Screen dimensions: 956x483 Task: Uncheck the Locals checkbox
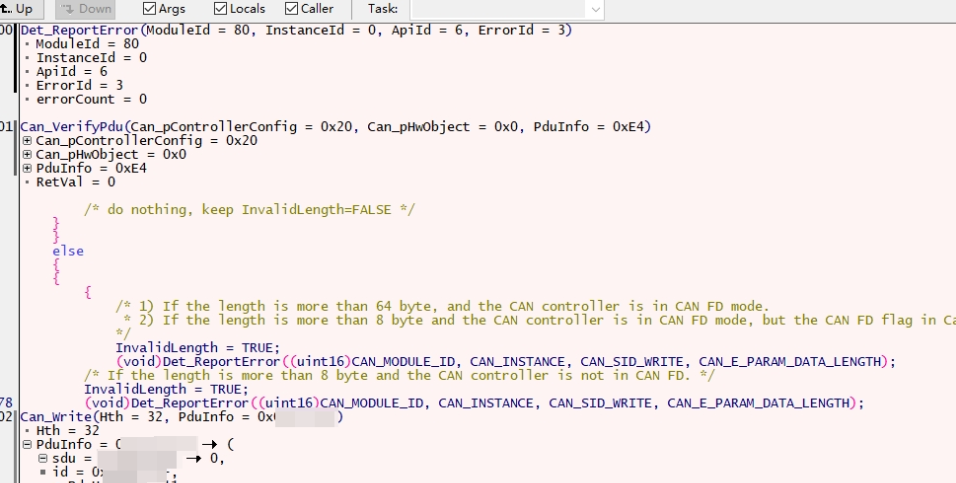click(221, 9)
